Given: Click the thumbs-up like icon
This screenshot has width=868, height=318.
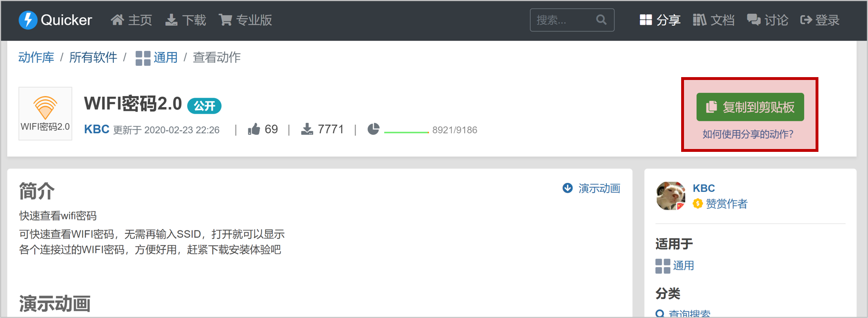Looking at the screenshot, I should (x=254, y=129).
